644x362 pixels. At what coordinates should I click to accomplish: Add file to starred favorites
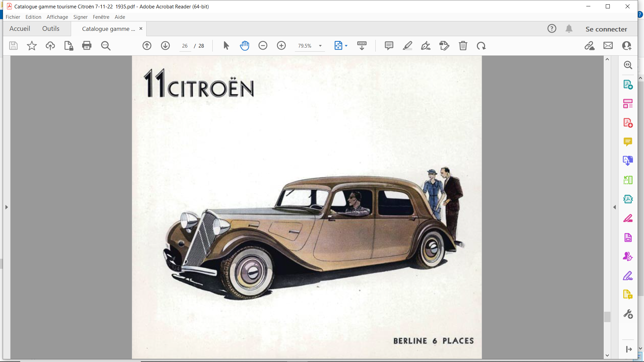point(32,46)
